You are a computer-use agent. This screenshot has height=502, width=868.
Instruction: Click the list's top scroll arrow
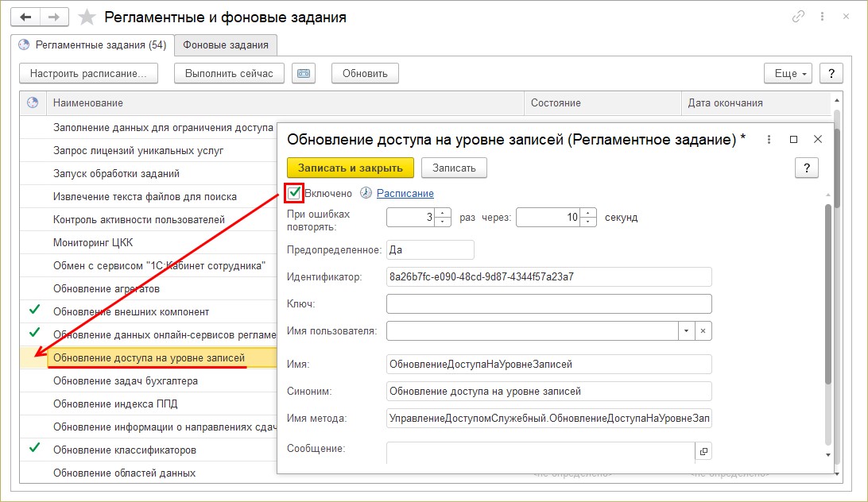click(x=837, y=100)
